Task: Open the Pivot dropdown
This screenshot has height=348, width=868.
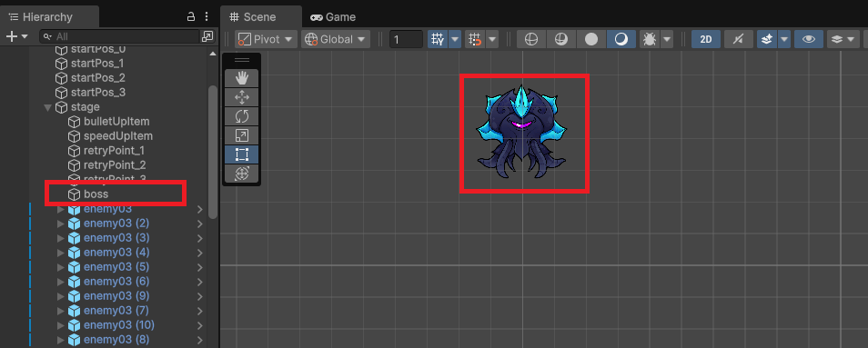Action: pyautogui.click(x=266, y=39)
